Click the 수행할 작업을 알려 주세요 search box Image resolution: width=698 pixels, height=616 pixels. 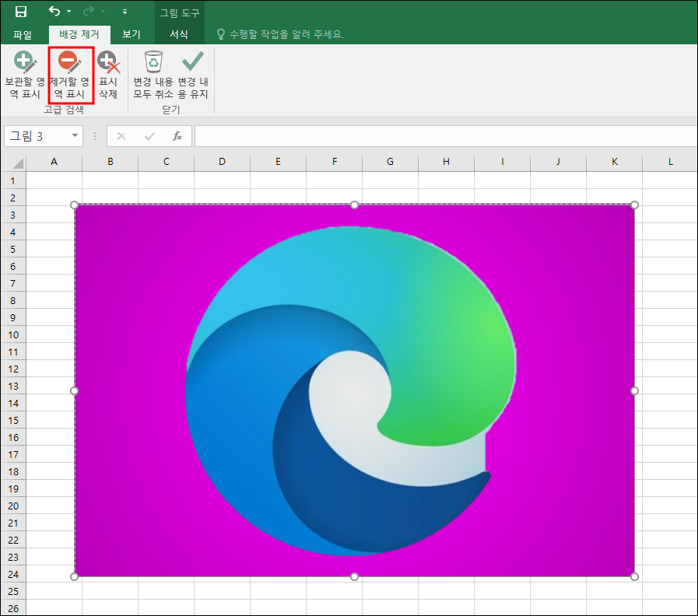point(280,34)
